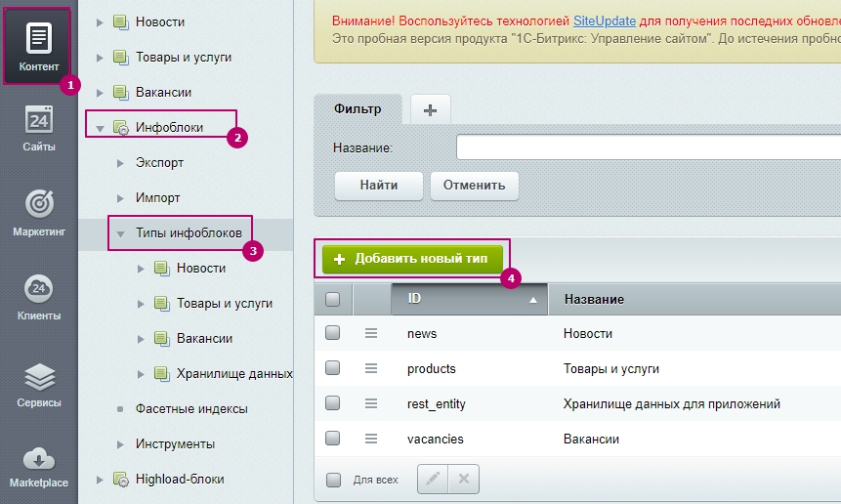The height and width of the screenshot is (504, 841).
Task: Open the Сервисы section icon
Action: click(x=39, y=377)
